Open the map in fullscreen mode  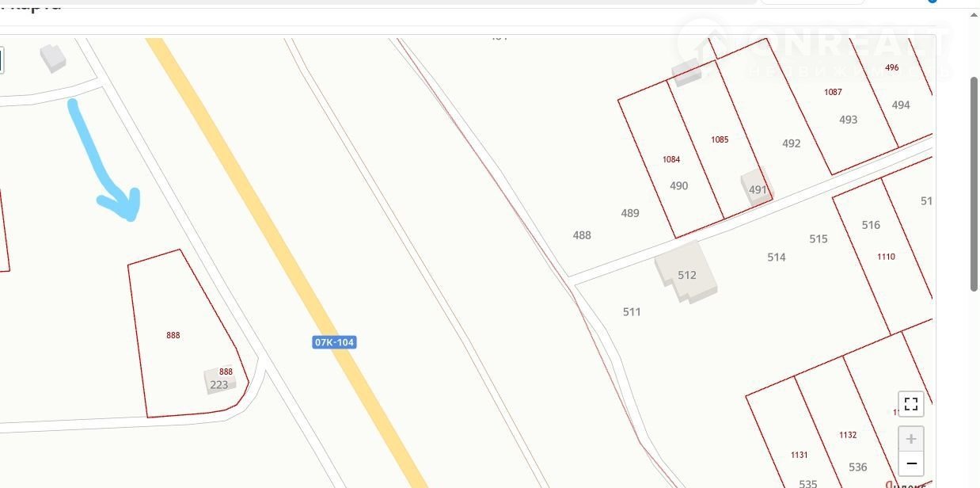click(911, 404)
